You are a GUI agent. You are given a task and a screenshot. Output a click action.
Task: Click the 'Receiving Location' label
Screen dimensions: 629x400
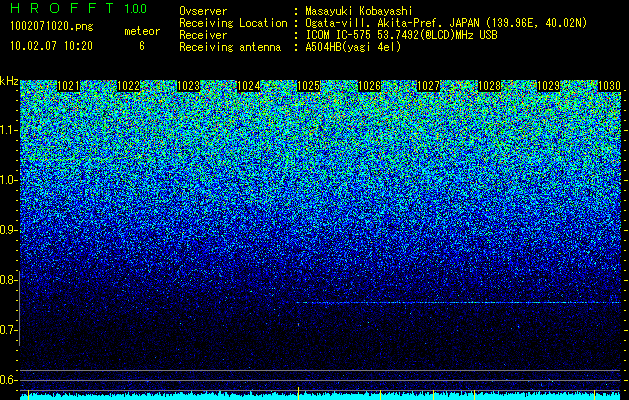tap(233, 23)
